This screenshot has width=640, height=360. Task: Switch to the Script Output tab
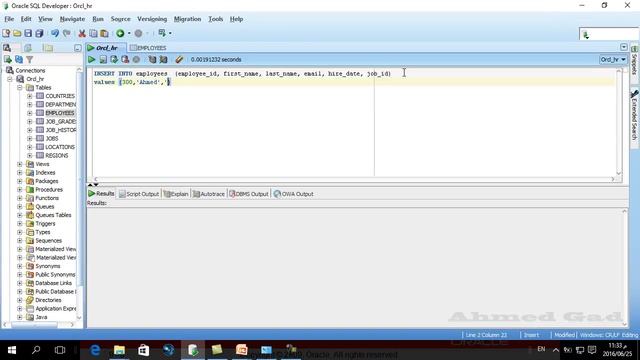[x=139, y=194]
